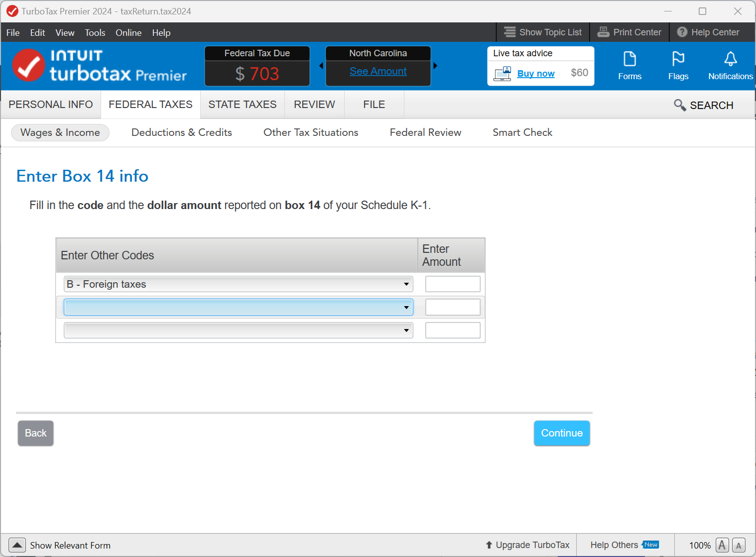The image size is (756, 557).
Task: Switch to Personal Info tab
Action: click(51, 105)
